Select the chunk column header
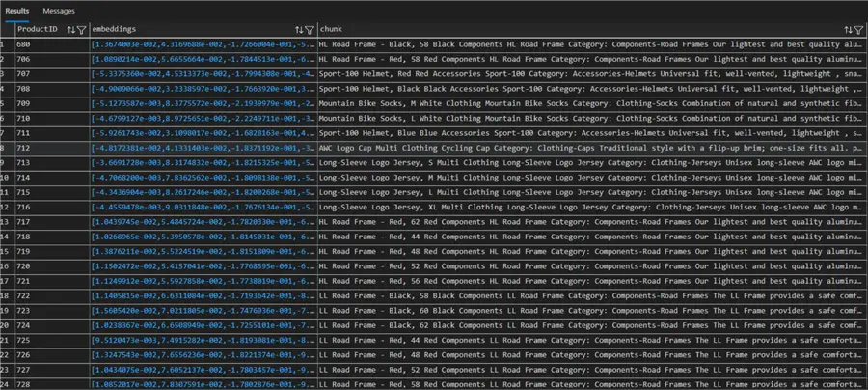The height and width of the screenshot is (390, 868). [590, 29]
